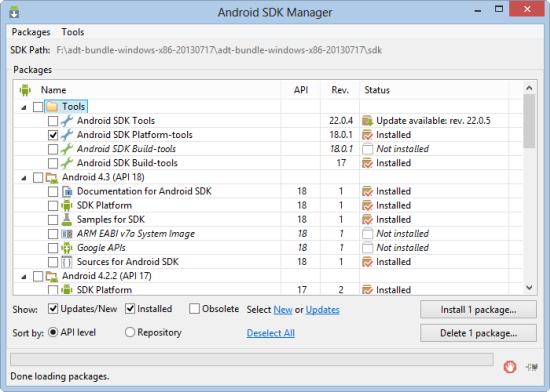Click the installed status icon of Documentation row
The width and height of the screenshot is (550, 392).
point(367,191)
